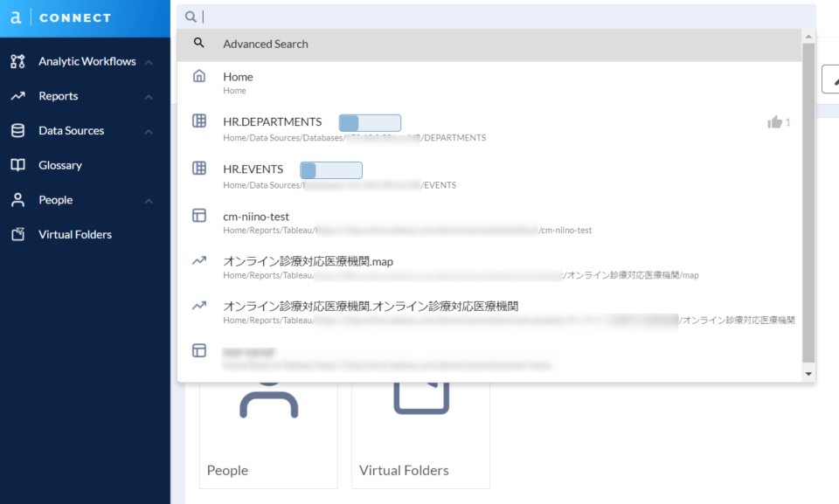
Task: Select the オンライン診療対応医療機関.オンライン診療対応医療機関 result
Action: pyautogui.click(x=489, y=313)
